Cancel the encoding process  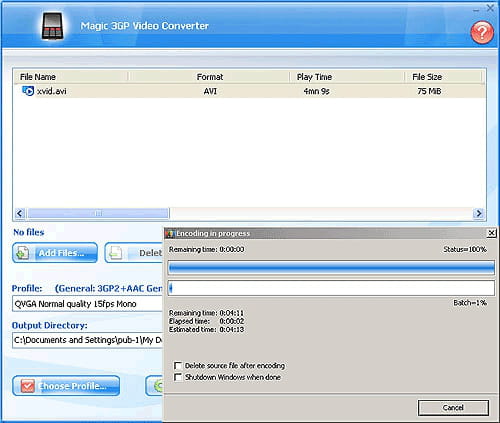(x=453, y=408)
